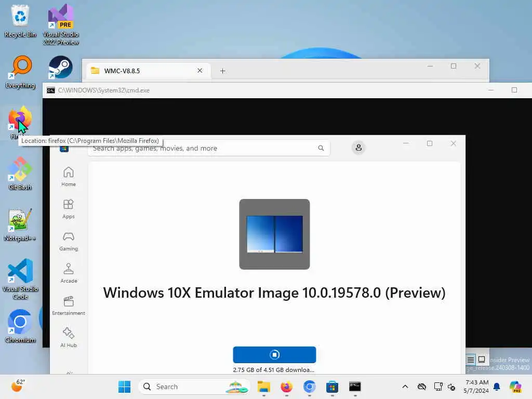Click the download progress text
532x399 pixels.
pos(274,370)
